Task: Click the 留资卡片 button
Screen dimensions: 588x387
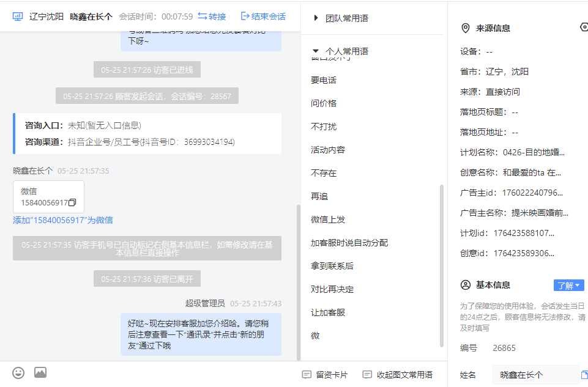Action: [x=325, y=375]
